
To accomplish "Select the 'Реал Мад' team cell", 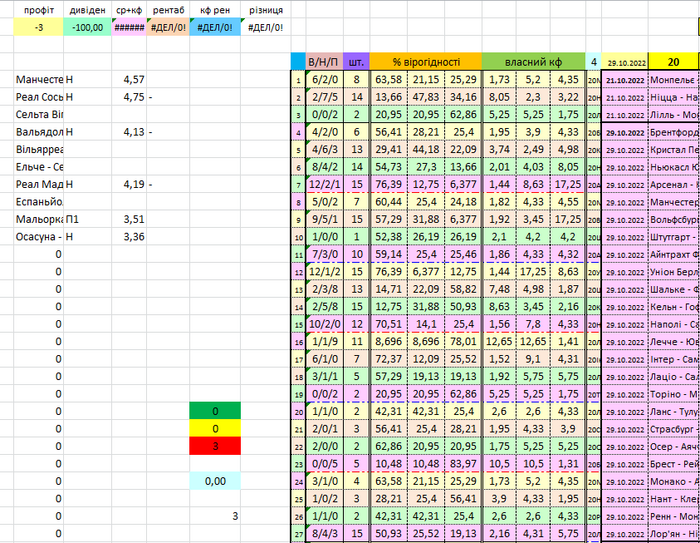I will point(39,184).
